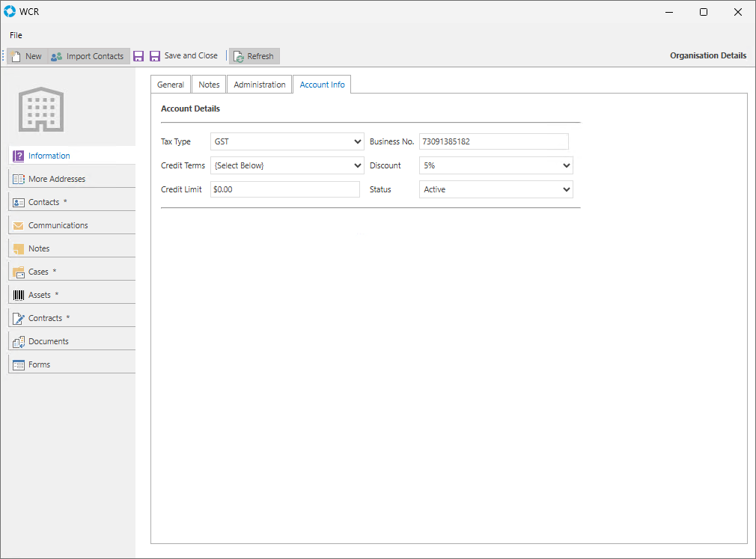
Task: Open the Forms sidebar icon
Action: [19, 365]
